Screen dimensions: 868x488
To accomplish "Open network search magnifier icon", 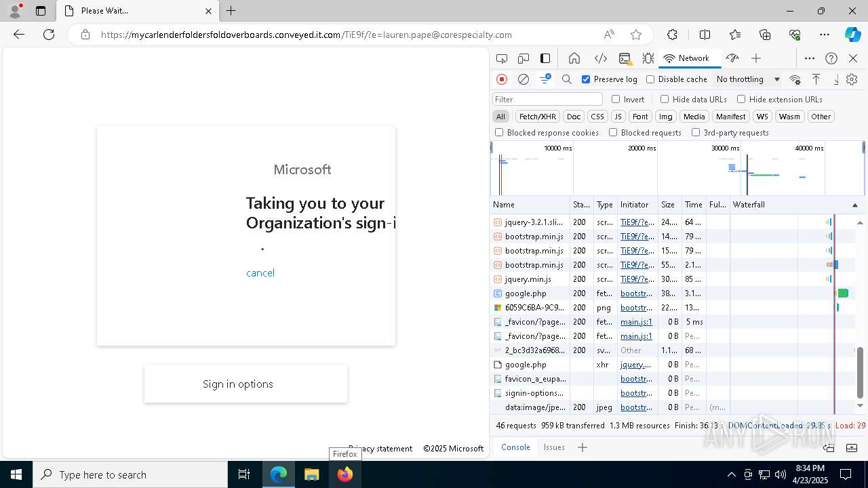I will click(x=567, y=79).
